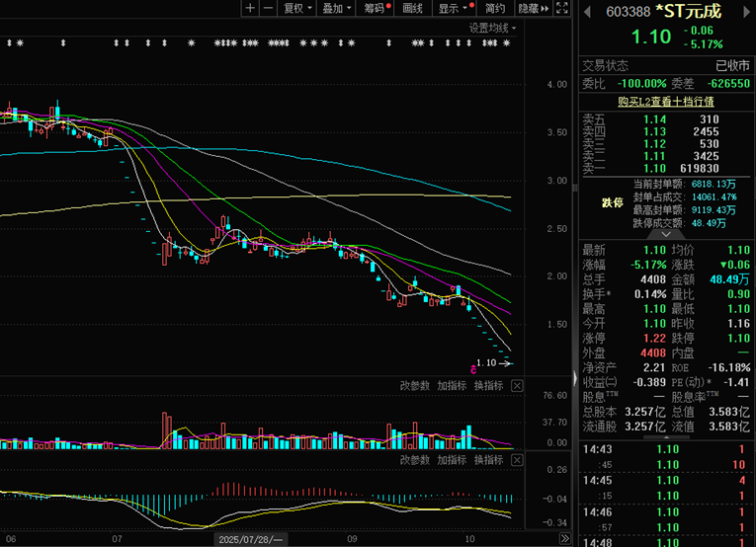Image resolution: width=756 pixels, height=547 pixels.
Task: Close the volume indicator sub-panel
Action: pos(517,386)
